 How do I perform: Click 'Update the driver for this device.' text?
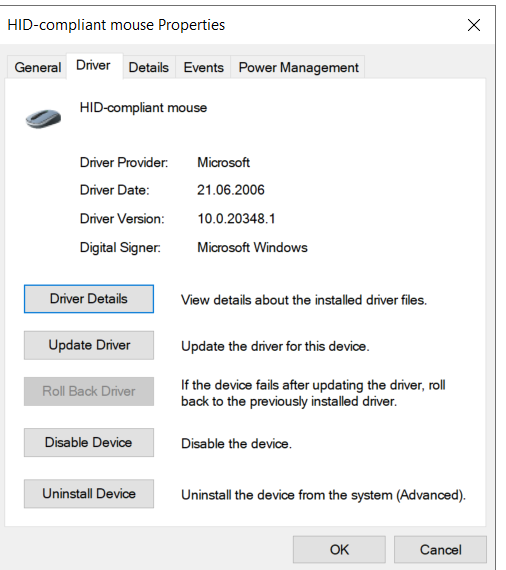click(275, 346)
